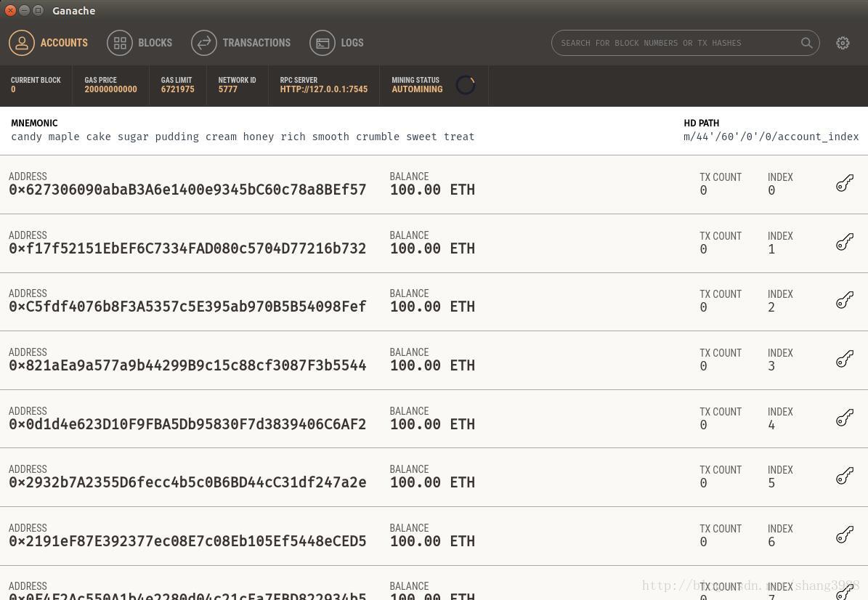Screen dimensions: 868x600
Task: Click the Transactions arrows icon
Action: [203, 43]
